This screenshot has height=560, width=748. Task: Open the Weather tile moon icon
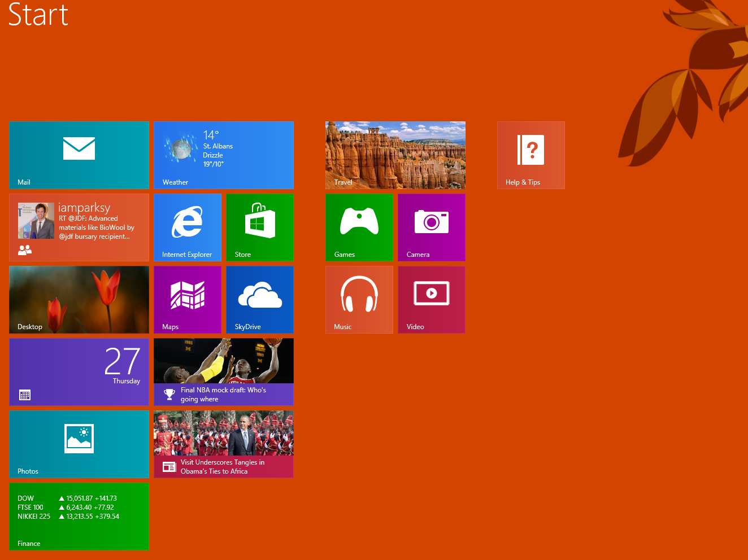point(181,148)
